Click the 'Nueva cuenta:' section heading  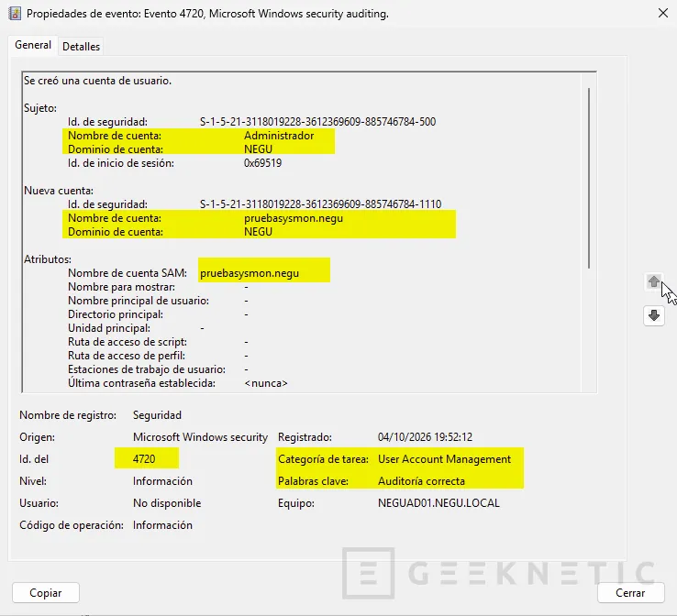pos(59,191)
